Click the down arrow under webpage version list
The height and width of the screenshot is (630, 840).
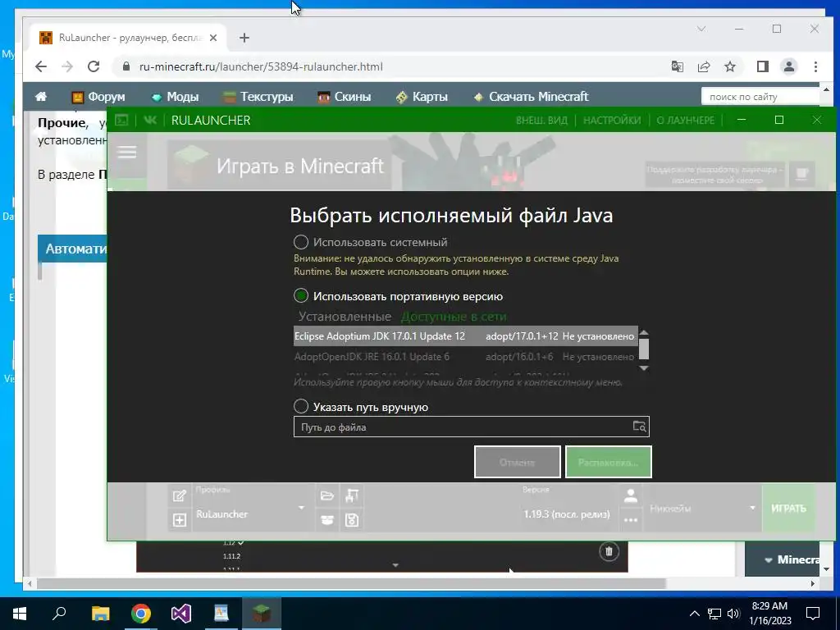pos(395,565)
